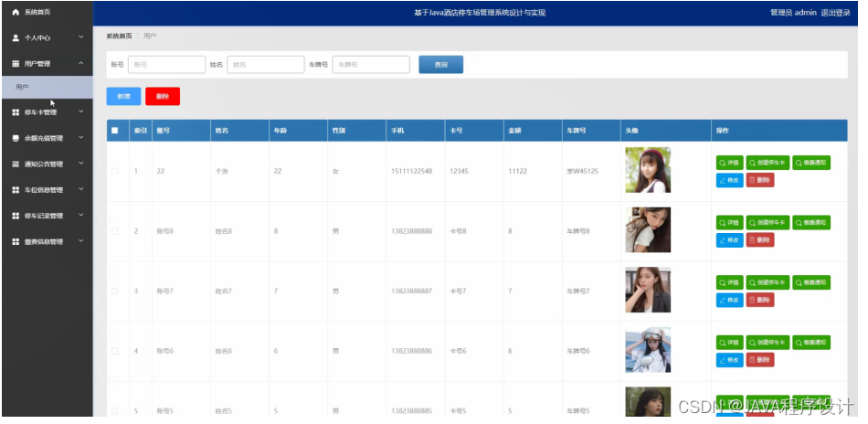Click phone number 15111122548 cell

(411, 172)
